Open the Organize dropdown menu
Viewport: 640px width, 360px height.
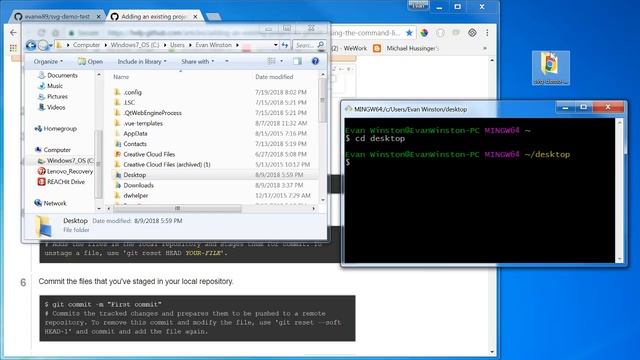pyautogui.click(x=48, y=62)
